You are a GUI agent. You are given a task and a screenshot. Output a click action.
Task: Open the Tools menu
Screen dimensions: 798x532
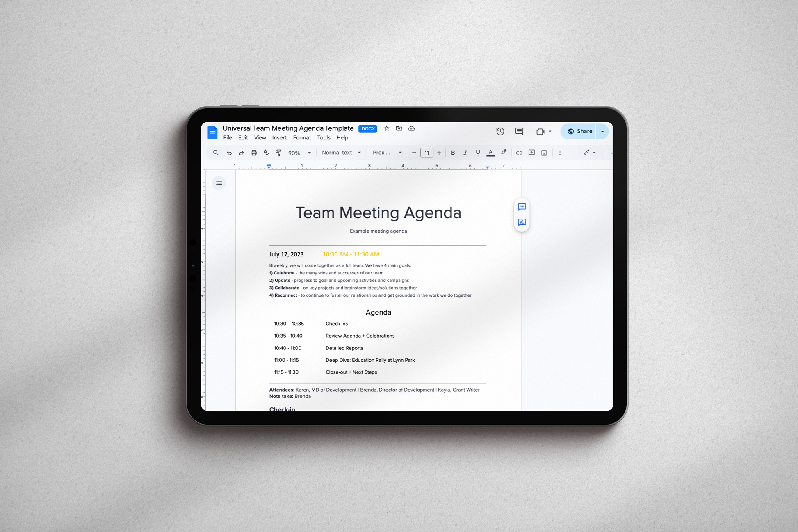324,138
